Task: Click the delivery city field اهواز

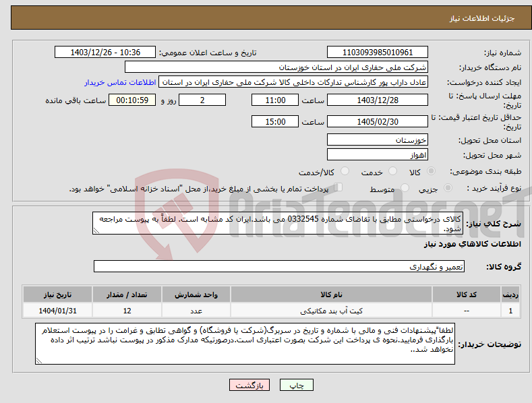Action: pos(378,155)
